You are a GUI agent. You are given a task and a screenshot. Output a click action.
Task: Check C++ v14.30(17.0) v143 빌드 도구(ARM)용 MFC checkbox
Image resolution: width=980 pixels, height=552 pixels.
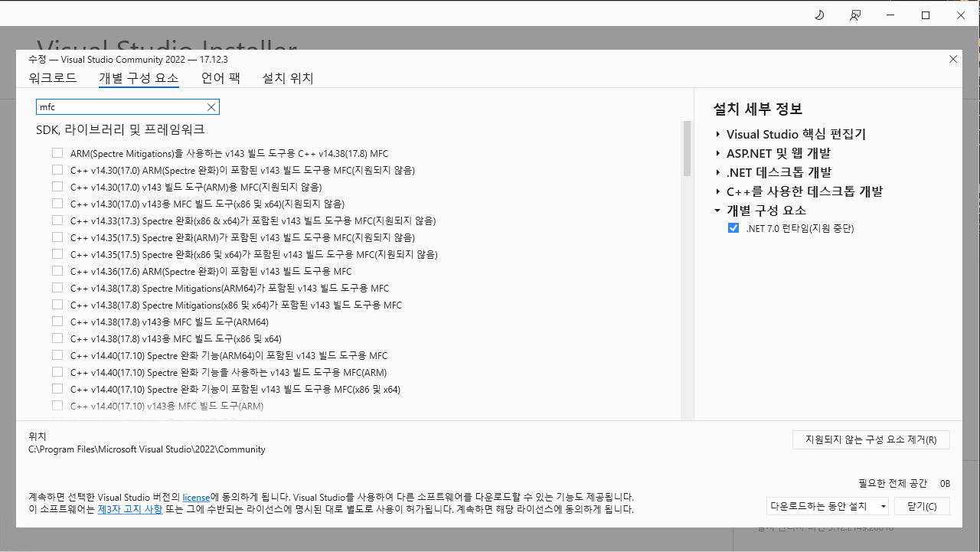57,187
